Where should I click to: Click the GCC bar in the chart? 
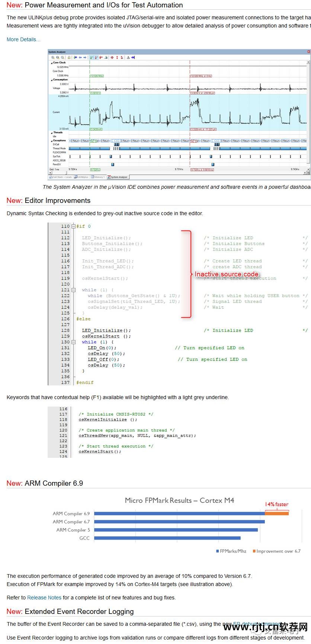(x=167, y=538)
